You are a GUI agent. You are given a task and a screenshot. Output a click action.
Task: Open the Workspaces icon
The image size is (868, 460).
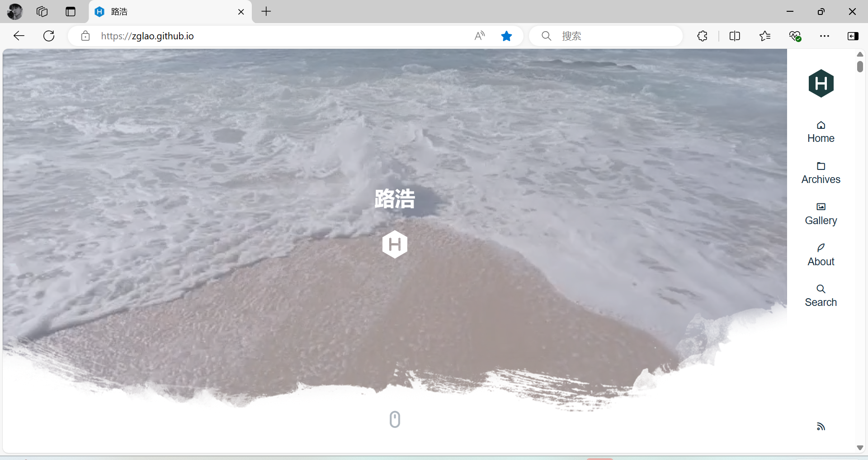[42, 12]
